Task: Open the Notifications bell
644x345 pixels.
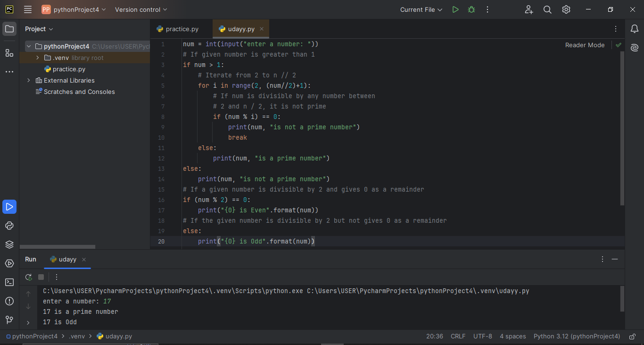Action: pyautogui.click(x=635, y=29)
